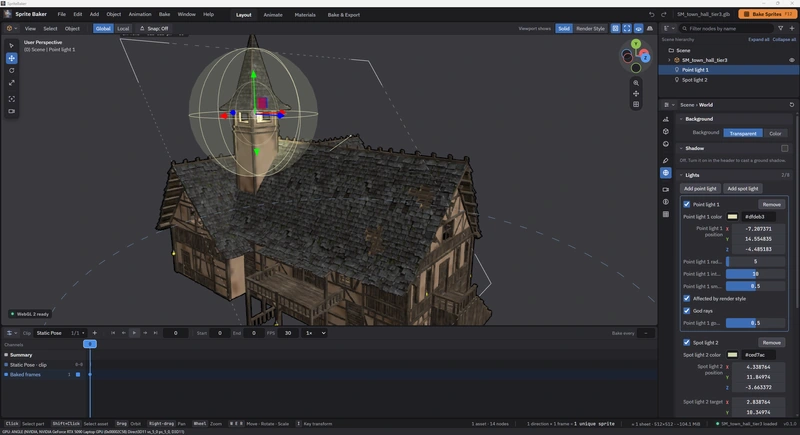
Task: Open the timeline editor type dropdown
Action: [11, 333]
